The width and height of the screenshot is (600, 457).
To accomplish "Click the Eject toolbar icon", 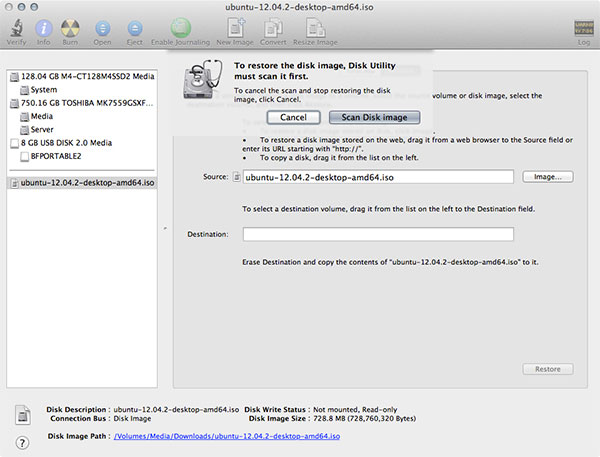I will pyautogui.click(x=135, y=28).
